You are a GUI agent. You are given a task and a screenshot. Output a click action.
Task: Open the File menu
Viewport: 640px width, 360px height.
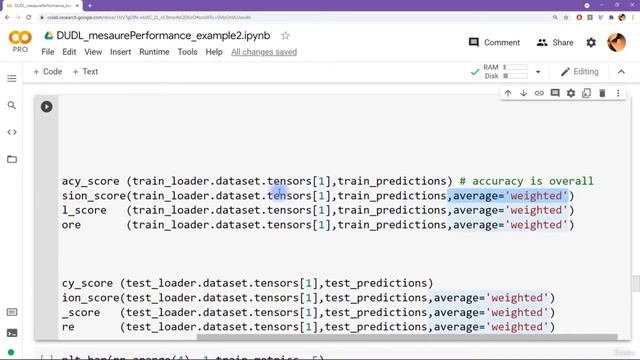tap(48, 52)
